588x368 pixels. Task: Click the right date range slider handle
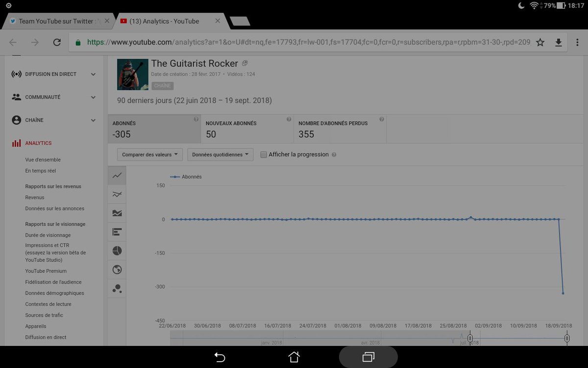pyautogui.click(x=567, y=338)
